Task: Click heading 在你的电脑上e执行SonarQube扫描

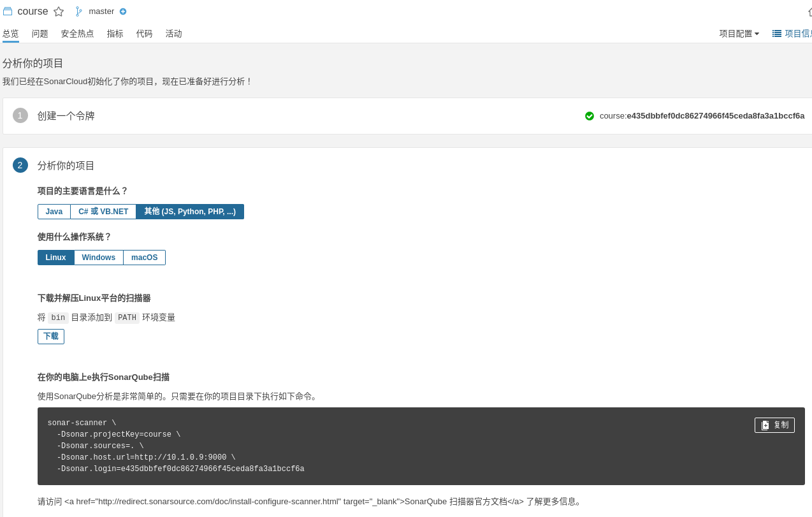Action: [103, 377]
